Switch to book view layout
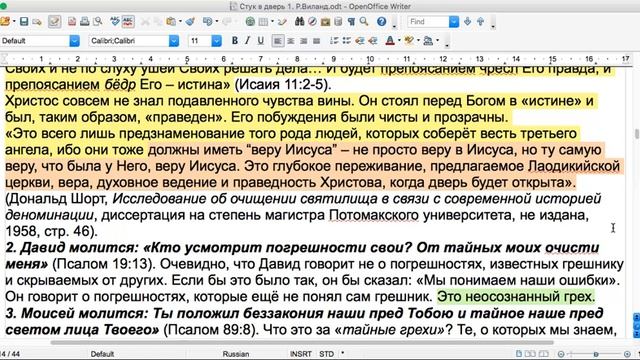Viewport: 640px width, 360px height. (543, 354)
